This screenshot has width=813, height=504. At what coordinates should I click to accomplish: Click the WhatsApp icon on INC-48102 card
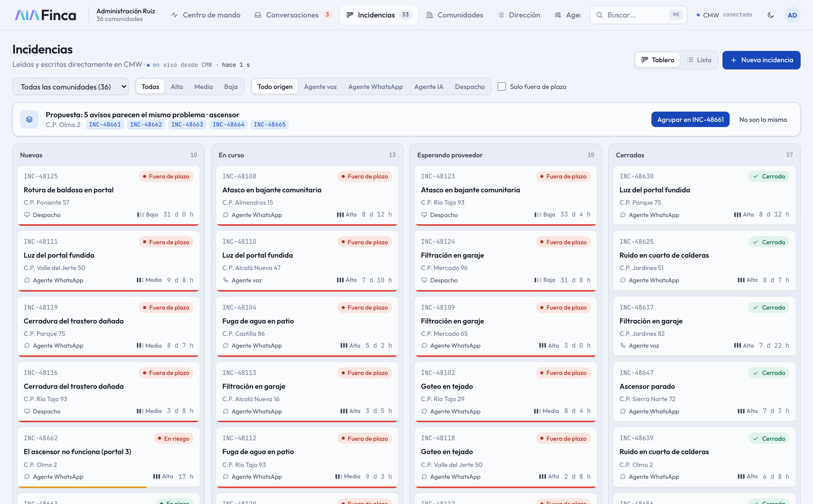tap(424, 411)
